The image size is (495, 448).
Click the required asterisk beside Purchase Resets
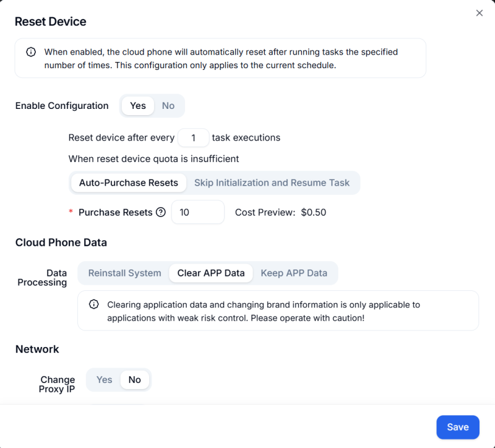pyautogui.click(x=70, y=212)
